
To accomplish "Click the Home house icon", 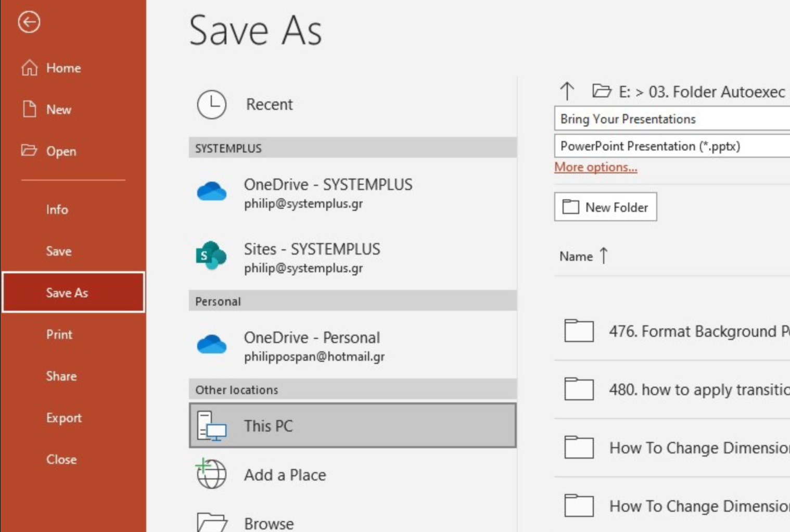I will (30, 68).
